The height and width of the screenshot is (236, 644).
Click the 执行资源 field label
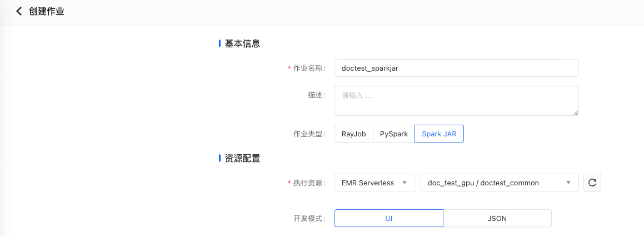[309, 183]
